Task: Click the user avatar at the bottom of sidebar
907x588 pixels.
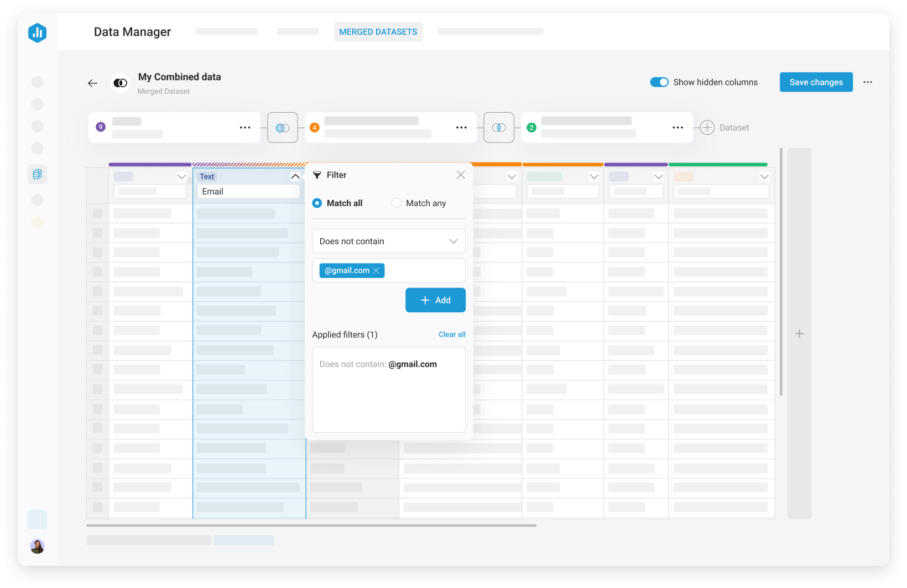Action: (x=37, y=546)
